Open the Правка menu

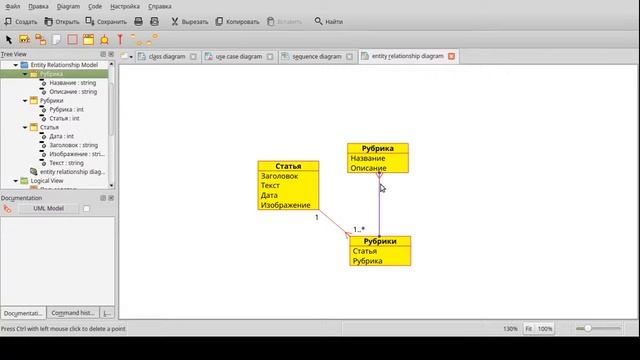pyautogui.click(x=38, y=7)
